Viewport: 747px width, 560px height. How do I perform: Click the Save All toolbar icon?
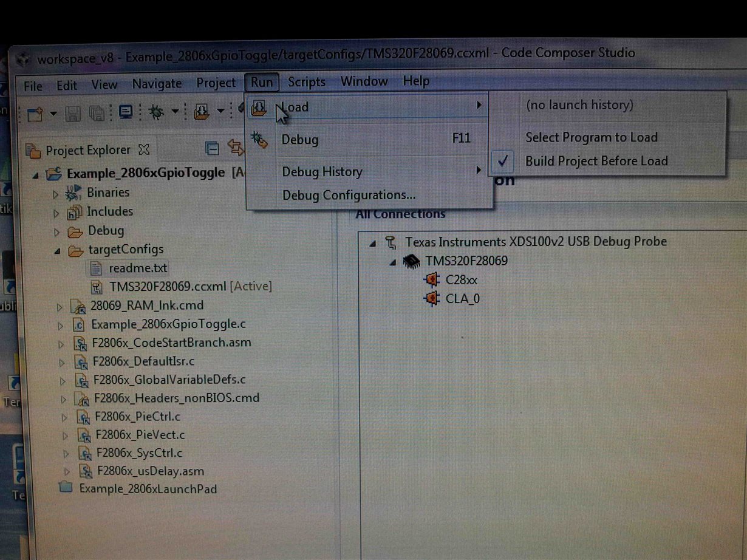pyautogui.click(x=96, y=113)
